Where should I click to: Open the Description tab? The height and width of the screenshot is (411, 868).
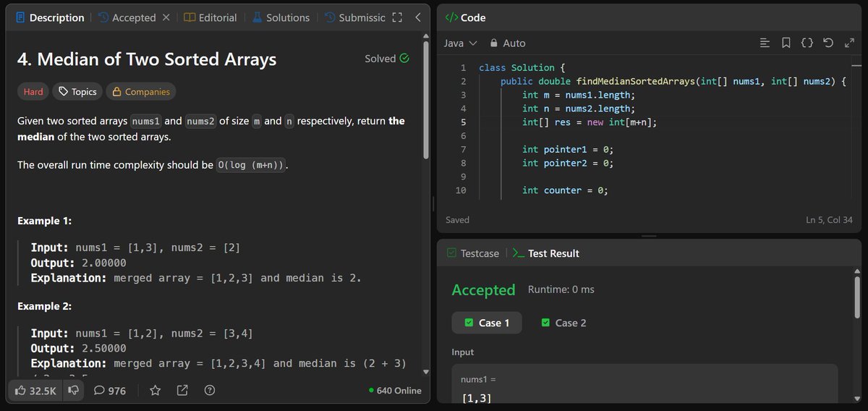coord(50,17)
